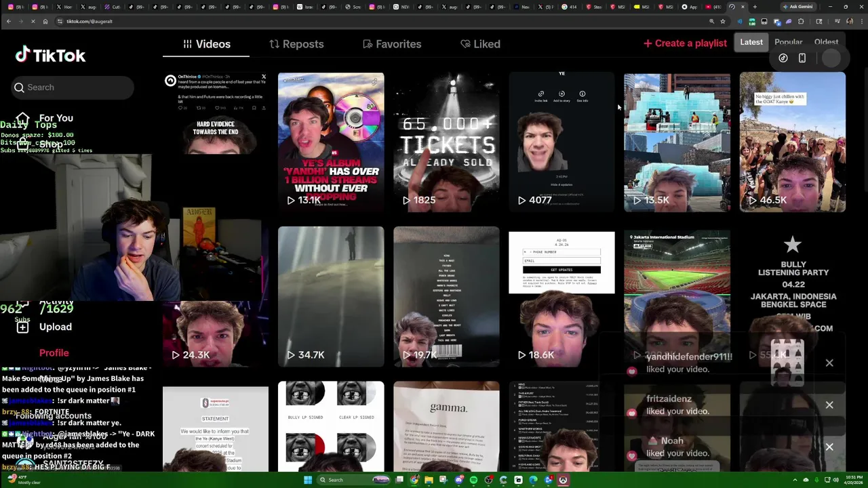Click the Windows taskbar Search box
The image size is (868, 488).
click(353, 480)
